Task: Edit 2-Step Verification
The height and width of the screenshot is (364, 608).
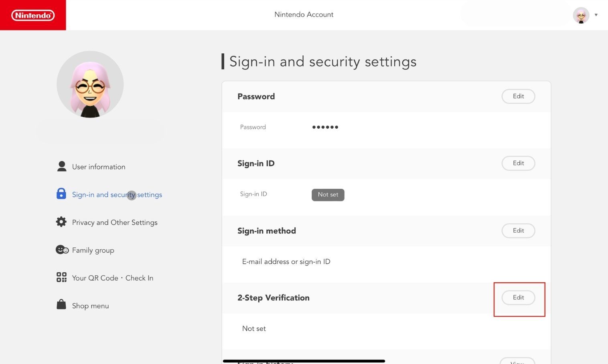Action: 518,297
